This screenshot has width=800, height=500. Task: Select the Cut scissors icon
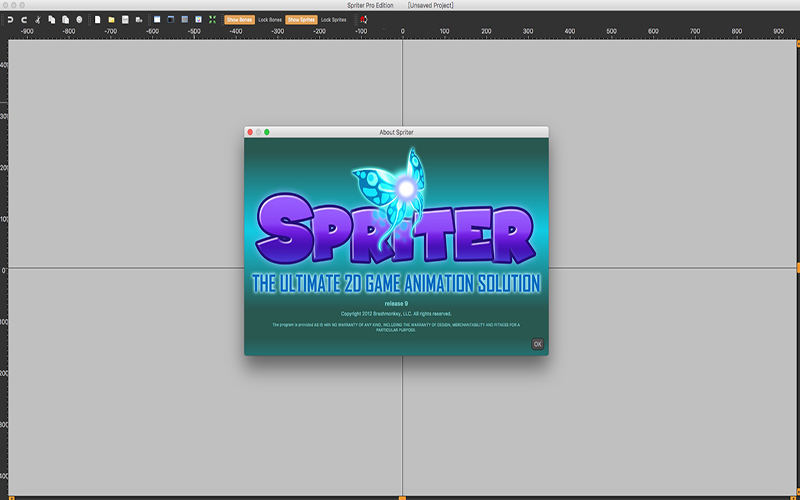point(38,20)
